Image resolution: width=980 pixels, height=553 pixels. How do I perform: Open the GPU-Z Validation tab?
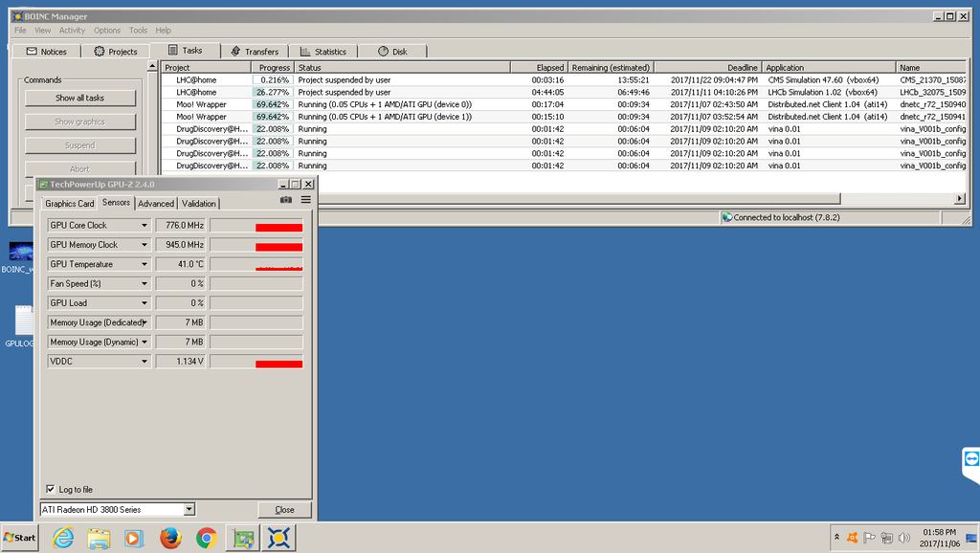coord(199,204)
